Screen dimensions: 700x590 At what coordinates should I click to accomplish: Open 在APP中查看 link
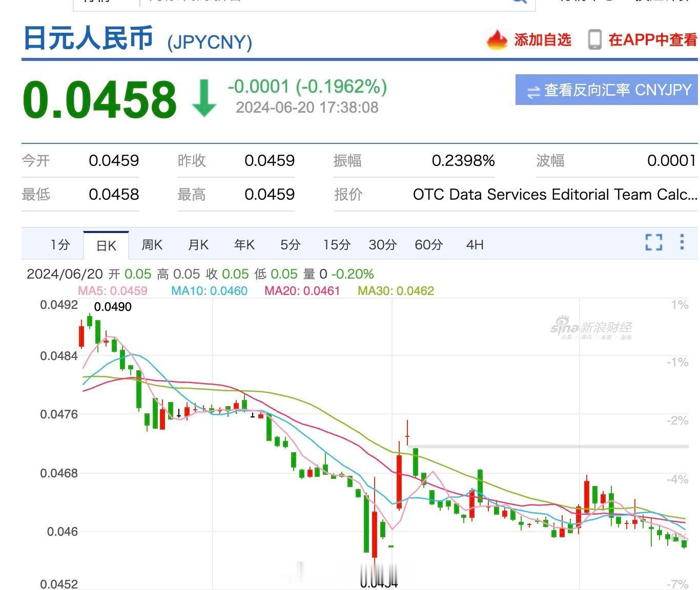pyautogui.click(x=653, y=40)
